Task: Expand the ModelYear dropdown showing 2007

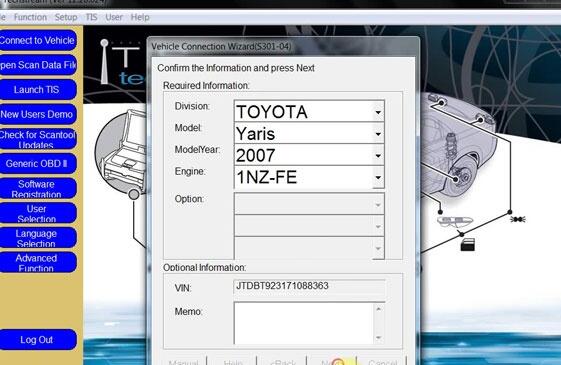Action: 378,156
